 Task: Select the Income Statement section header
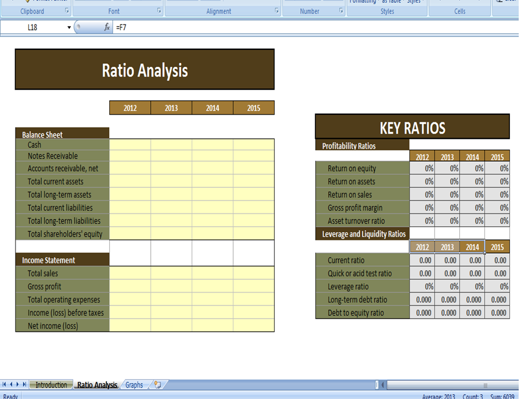[63, 260]
